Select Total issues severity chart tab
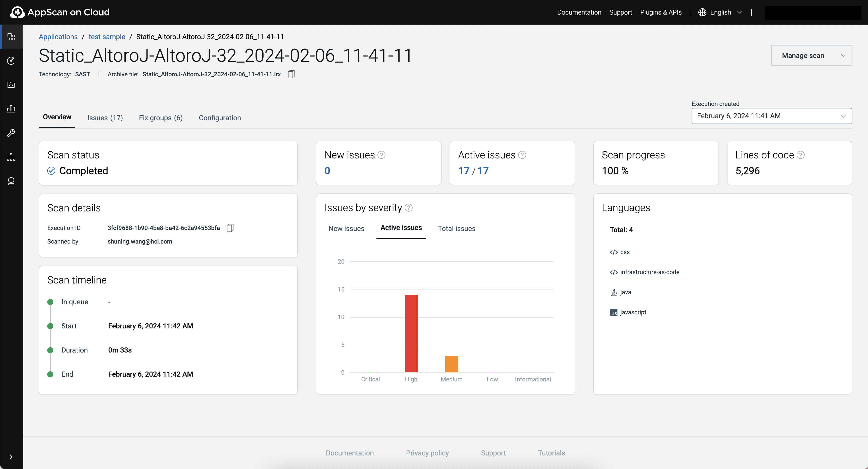Image resolution: width=868 pixels, height=469 pixels. coord(457,229)
